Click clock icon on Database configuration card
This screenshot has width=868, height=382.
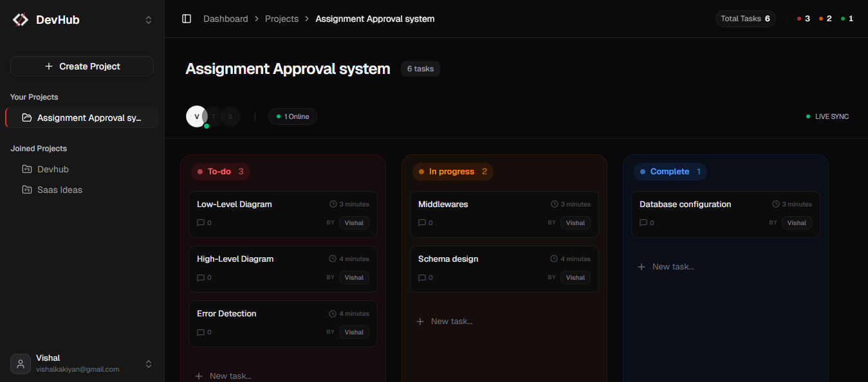click(776, 204)
